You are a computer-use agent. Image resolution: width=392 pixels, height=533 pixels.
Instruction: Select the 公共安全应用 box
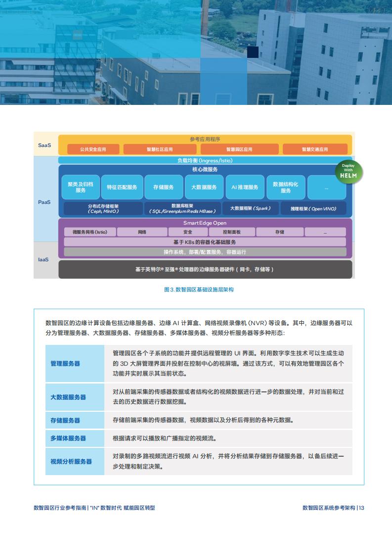(93, 149)
